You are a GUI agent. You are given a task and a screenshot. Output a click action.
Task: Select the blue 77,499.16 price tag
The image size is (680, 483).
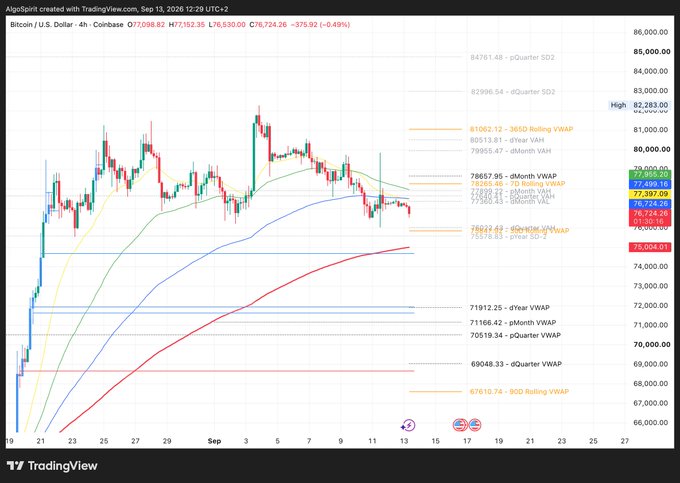[x=650, y=184]
